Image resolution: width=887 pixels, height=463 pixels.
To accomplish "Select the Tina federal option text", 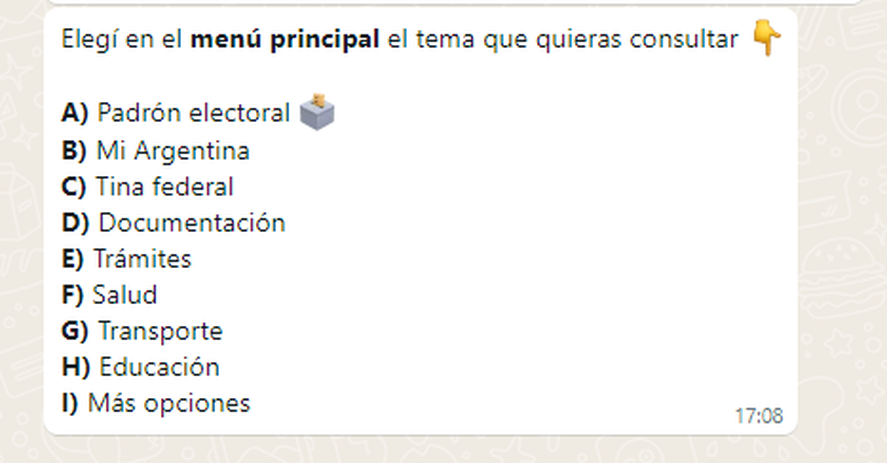I will tap(165, 187).
